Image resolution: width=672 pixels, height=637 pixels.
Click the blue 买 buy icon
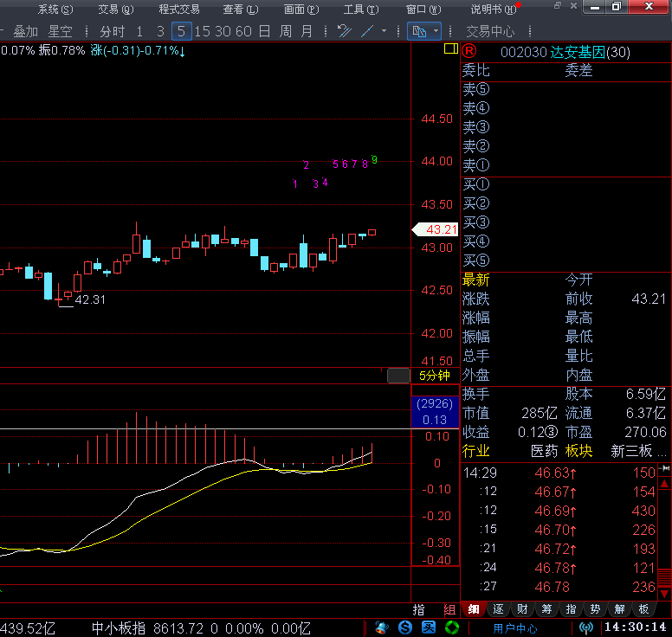pos(428,627)
